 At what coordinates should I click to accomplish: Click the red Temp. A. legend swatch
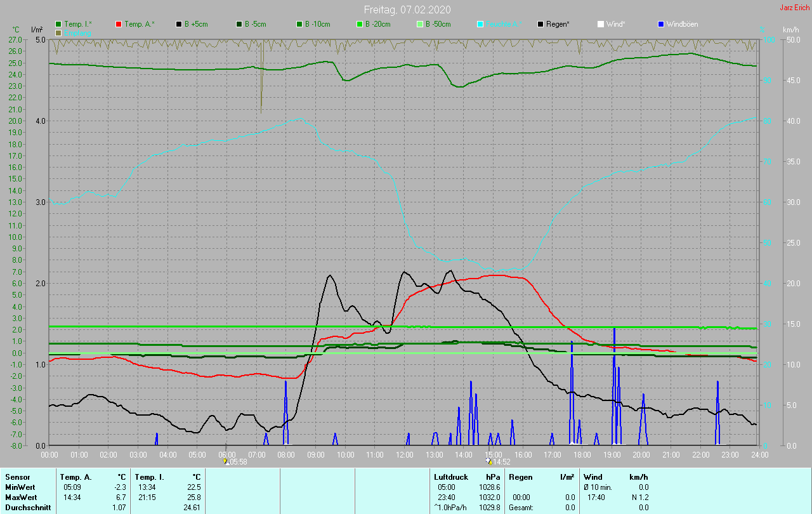(x=119, y=24)
